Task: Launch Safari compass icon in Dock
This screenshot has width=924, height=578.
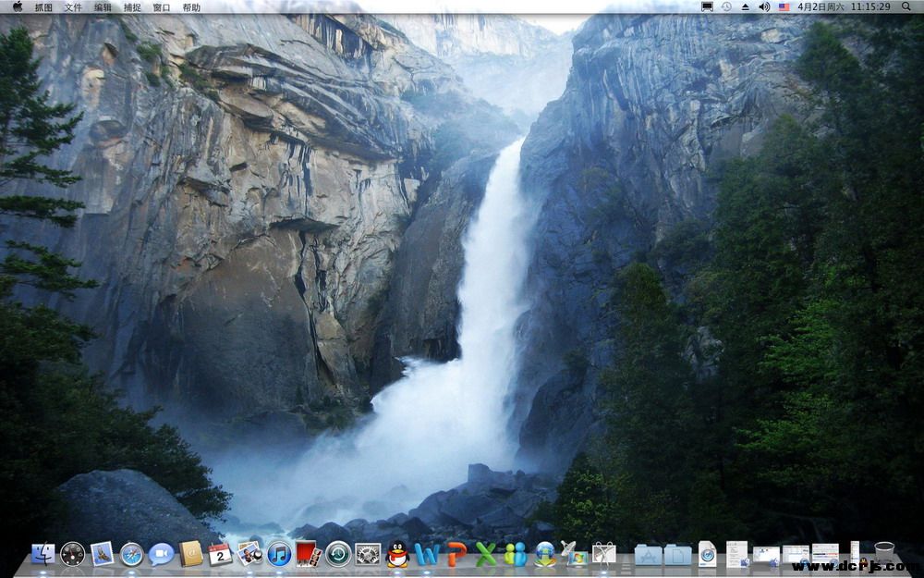Action: click(131, 554)
